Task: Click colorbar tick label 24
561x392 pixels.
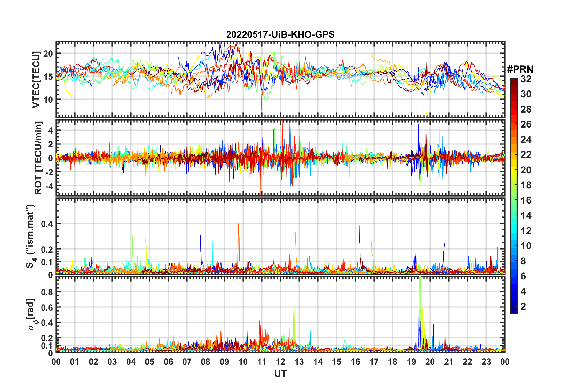Action: [x=526, y=140]
